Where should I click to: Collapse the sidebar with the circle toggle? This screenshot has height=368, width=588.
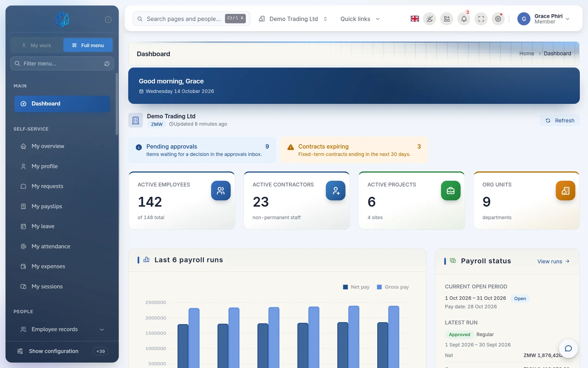point(108,20)
